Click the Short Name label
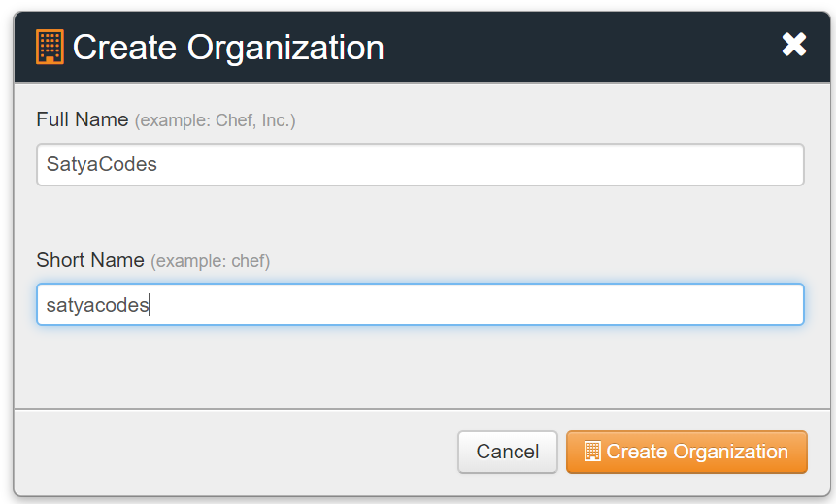The image size is (836, 504). [x=89, y=260]
